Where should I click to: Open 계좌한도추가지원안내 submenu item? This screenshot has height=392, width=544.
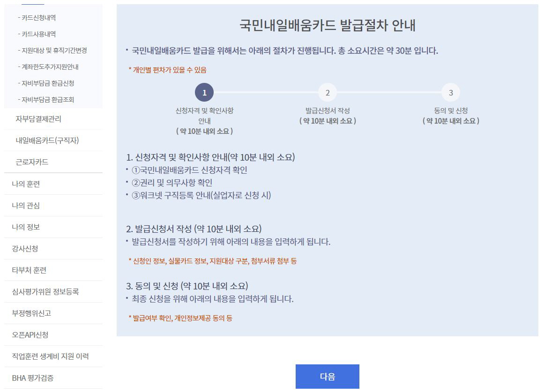pyautogui.click(x=48, y=67)
